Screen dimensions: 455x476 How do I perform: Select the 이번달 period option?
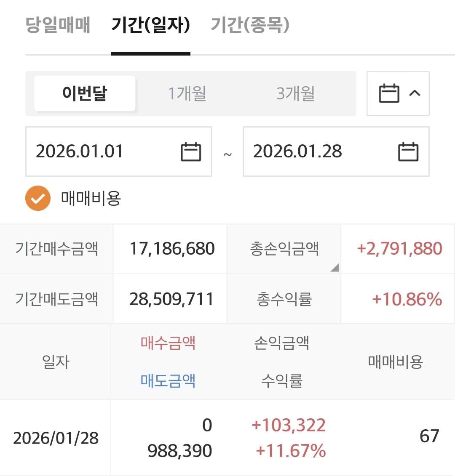tap(85, 93)
